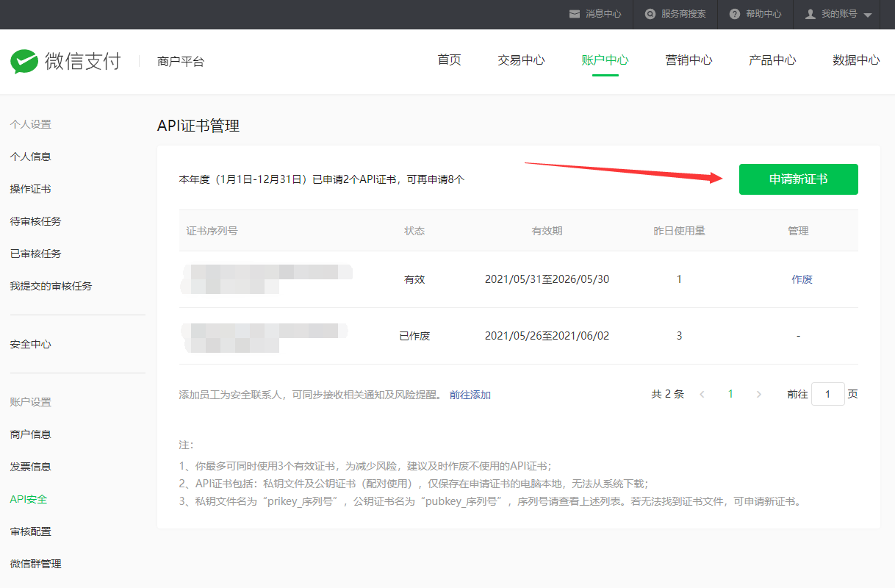Click validity period 2021/05/26至2021/06/02

pos(547,336)
